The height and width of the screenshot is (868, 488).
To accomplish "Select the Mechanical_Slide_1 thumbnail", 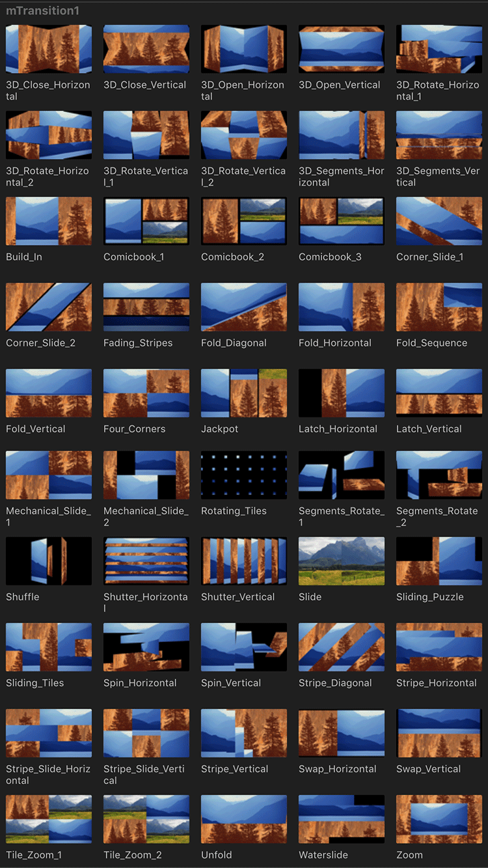I will (49, 475).
